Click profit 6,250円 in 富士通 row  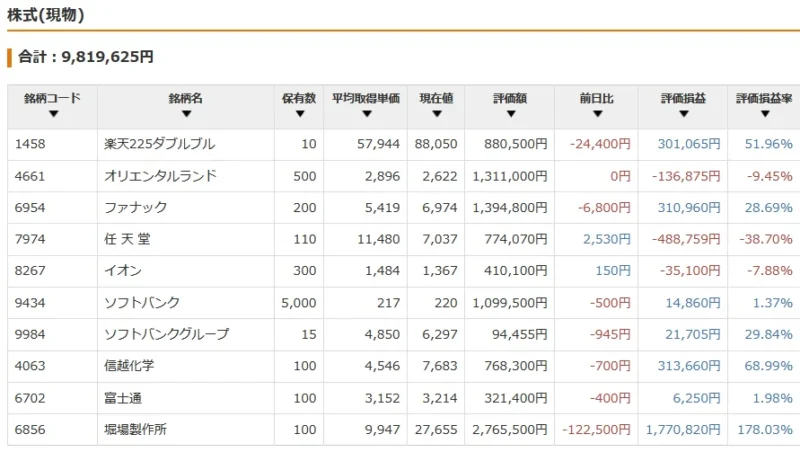point(696,398)
